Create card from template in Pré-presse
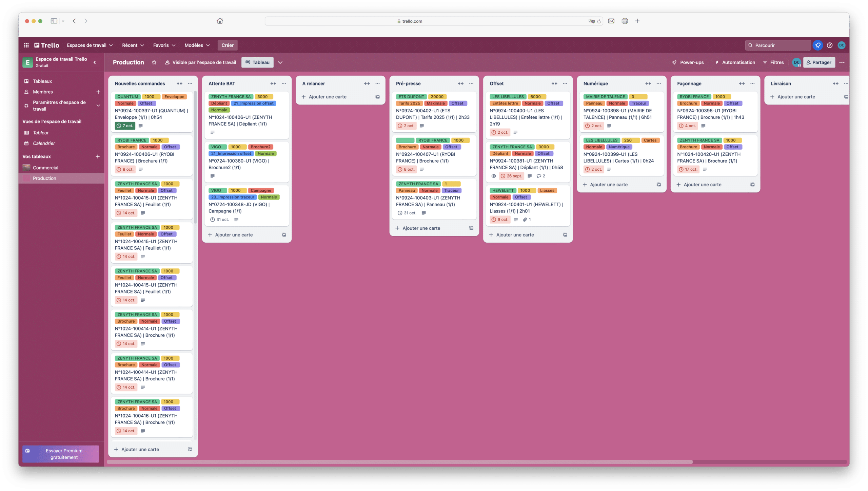The width and height of the screenshot is (868, 491). coord(471,228)
